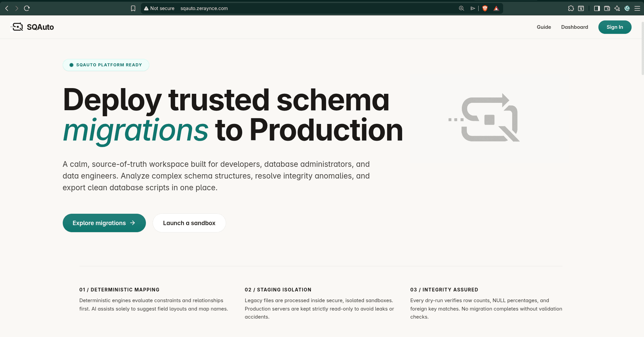This screenshot has height=337, width=644.
Task: Click the browser forward arrow
Action: click(x=17, y=8)
